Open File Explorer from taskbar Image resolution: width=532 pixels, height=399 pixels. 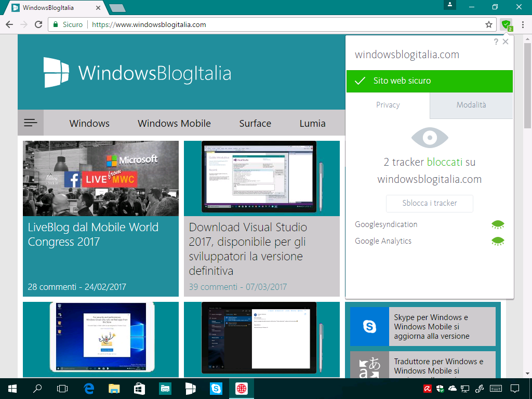[x=114, y=389]
